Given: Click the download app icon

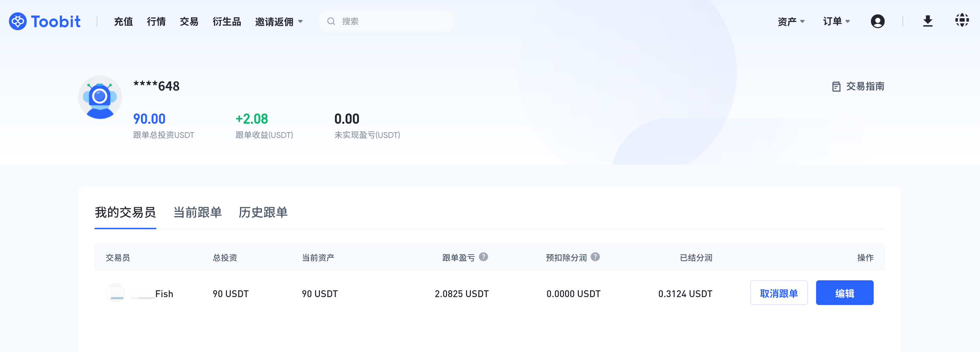Looking at the screenshot, I should (928, 21).
